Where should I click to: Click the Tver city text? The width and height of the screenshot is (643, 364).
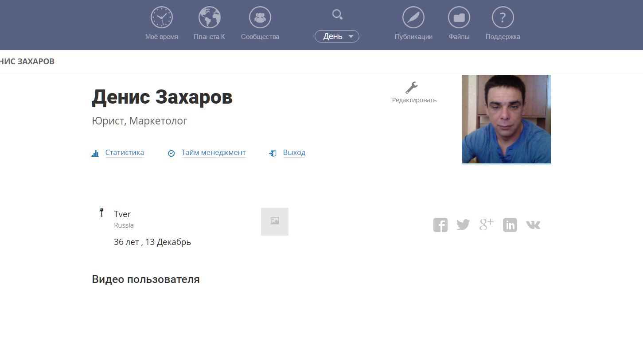click(x=122, y=214)
